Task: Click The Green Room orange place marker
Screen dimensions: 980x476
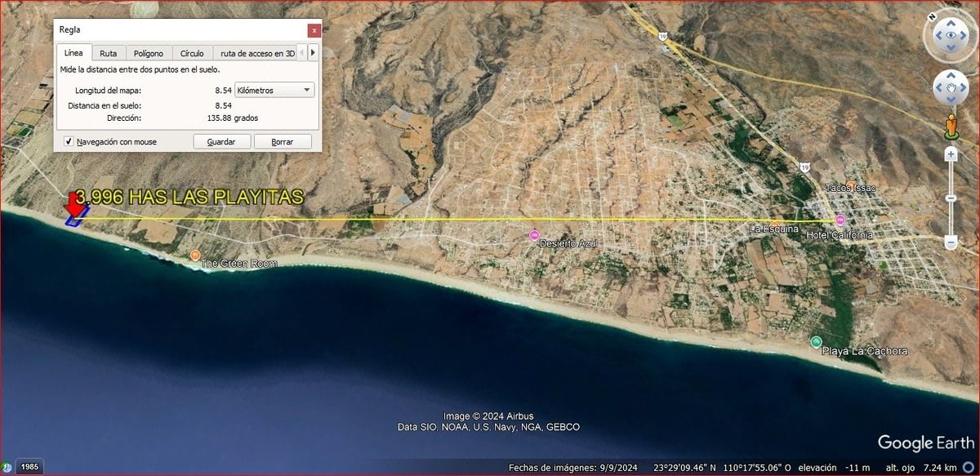Action: 195,256
